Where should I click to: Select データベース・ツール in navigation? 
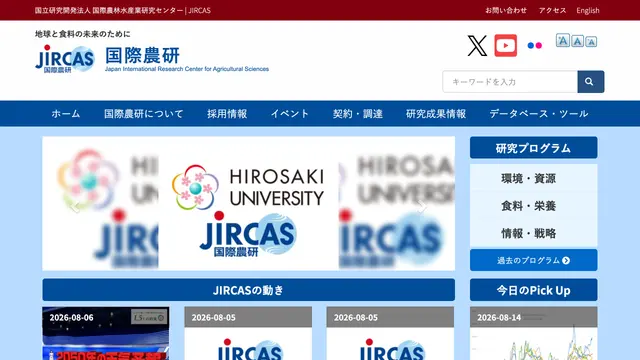539,113
